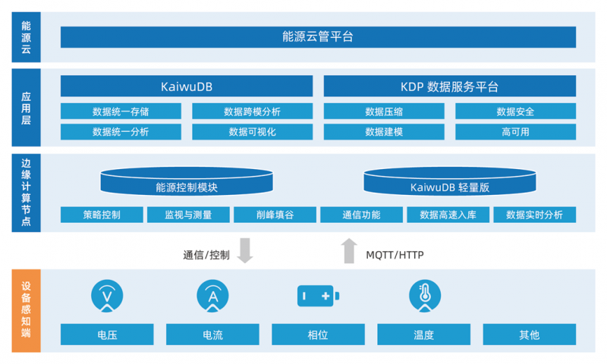Viewport: 607px width, 364px height.
Task: Click the 数据安全 box
Action: [516, 111]
